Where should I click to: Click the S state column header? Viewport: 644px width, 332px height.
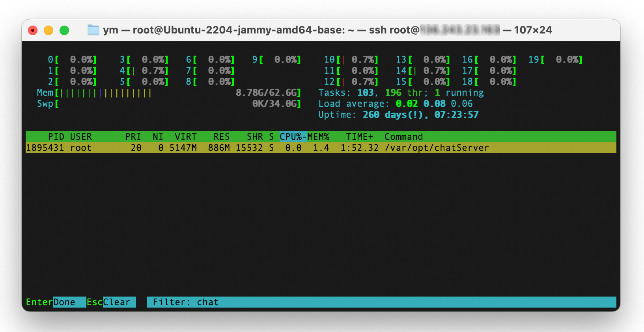(x=271, y=137)
